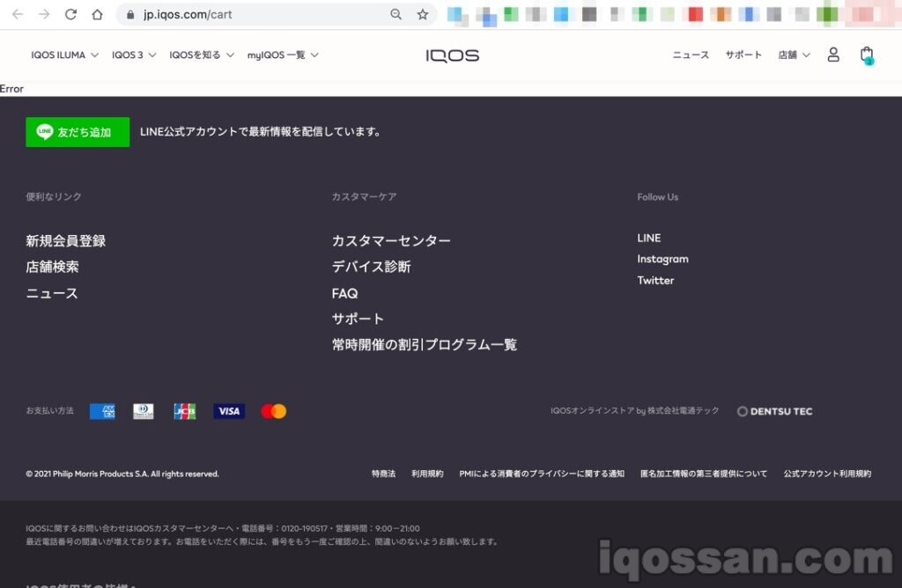This screenshot has height=588, width=902.
Task: Click the address bar URL jp.iqos.com/cart
Action: pos(188,14)
